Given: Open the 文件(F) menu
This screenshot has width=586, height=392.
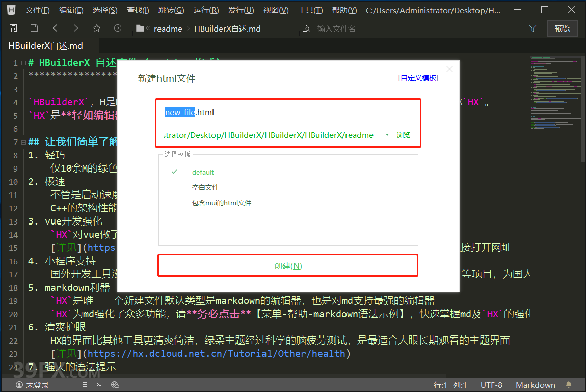Looking at the screenshot, I should (37, 10).
